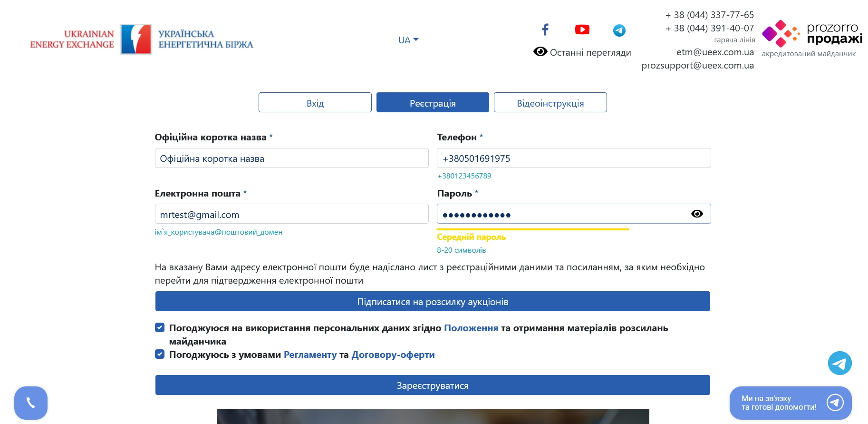Uncheck the Регламенту agreement checkbox
The height and width of the screenshot is (424, 868).
click(x=160, y=354)
